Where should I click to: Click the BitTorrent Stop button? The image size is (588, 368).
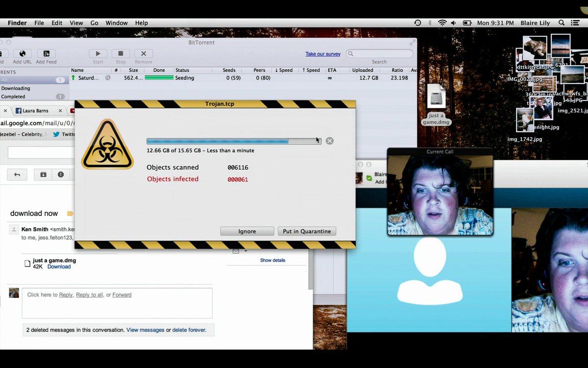[x=121, y=53]
